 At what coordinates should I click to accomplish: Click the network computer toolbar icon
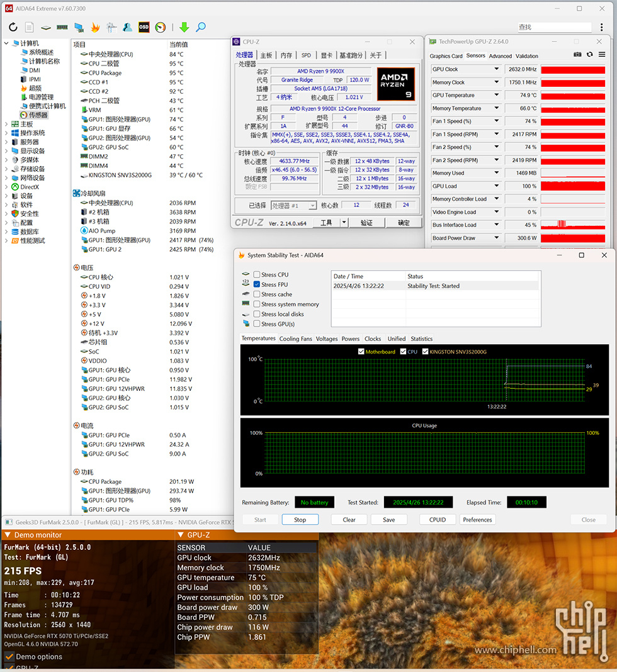click(79, 28)
